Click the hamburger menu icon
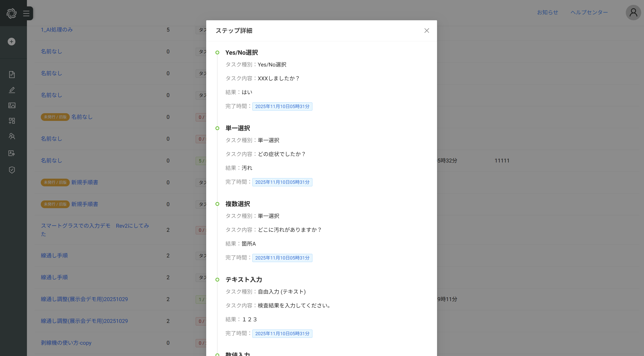Viewport: 644px width, 356px height. pos(26,13)
